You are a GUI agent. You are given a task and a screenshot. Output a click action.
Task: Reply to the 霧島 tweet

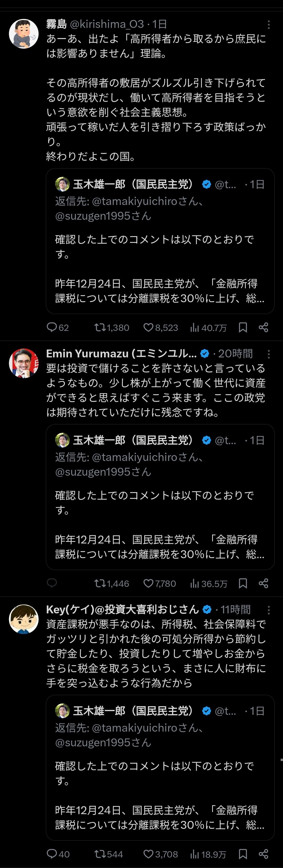52,327
